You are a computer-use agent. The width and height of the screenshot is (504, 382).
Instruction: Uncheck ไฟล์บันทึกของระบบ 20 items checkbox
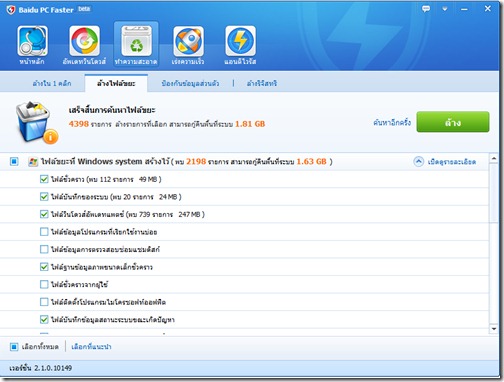(44, 197)
